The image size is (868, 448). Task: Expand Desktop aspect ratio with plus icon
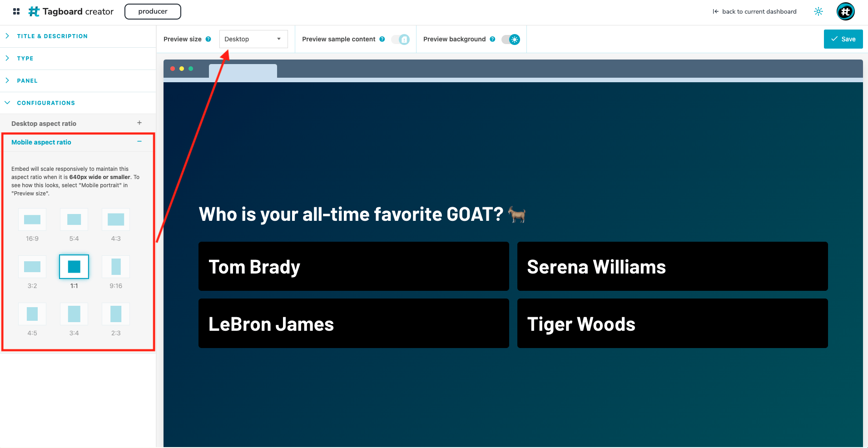139,123
